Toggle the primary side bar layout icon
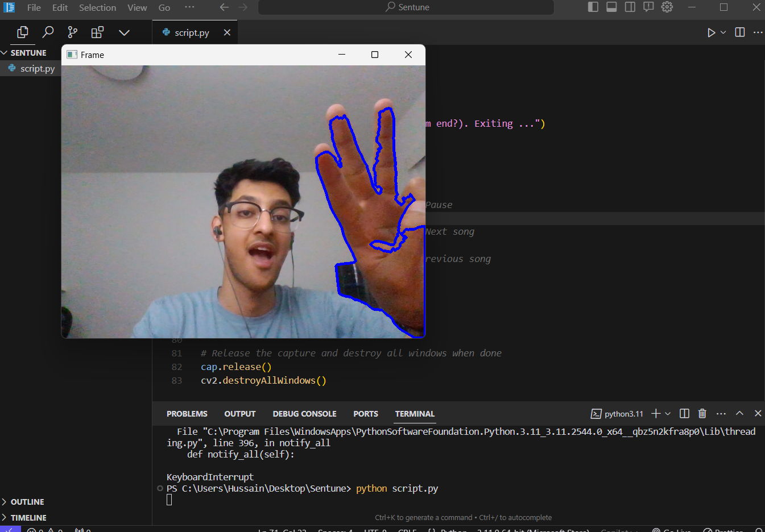Viewport: 765px width, 532px height. [593, 7]
